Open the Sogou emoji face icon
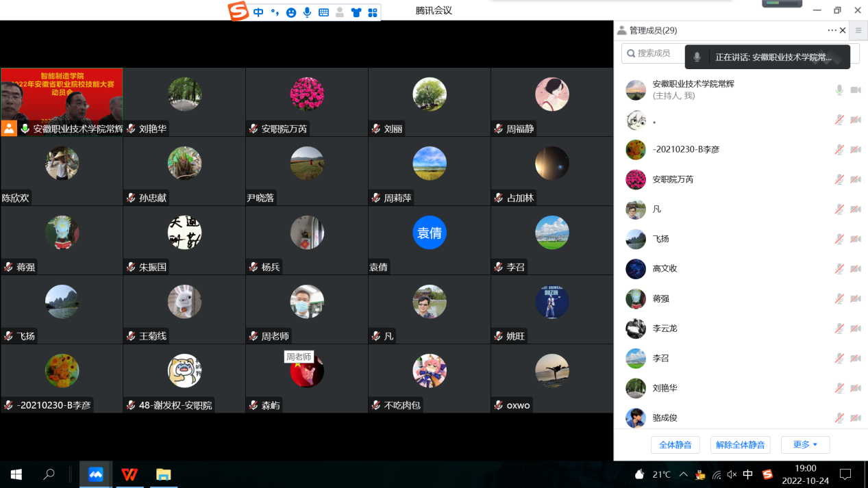The image size is (868, 488). [291, 12]
